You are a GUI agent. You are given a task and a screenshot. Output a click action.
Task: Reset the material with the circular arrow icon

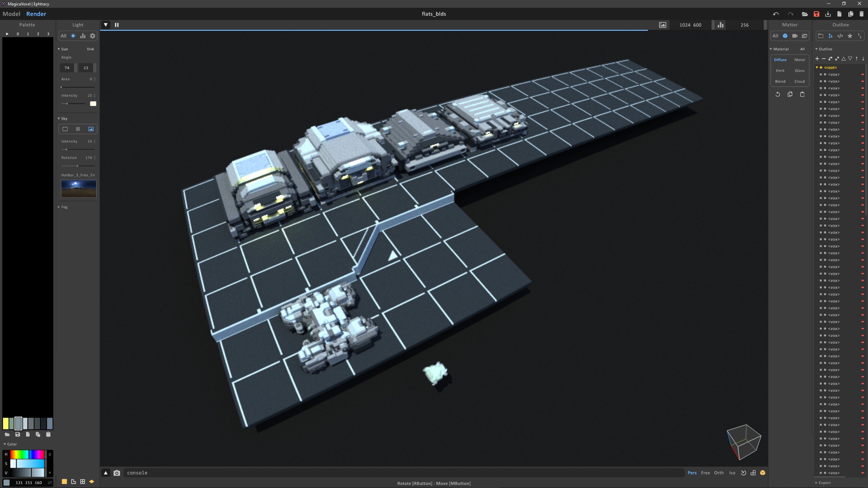point(778,94)
